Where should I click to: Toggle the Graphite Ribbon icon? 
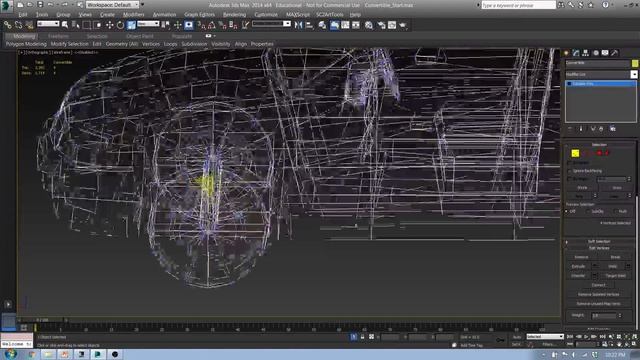click(334, 25)
